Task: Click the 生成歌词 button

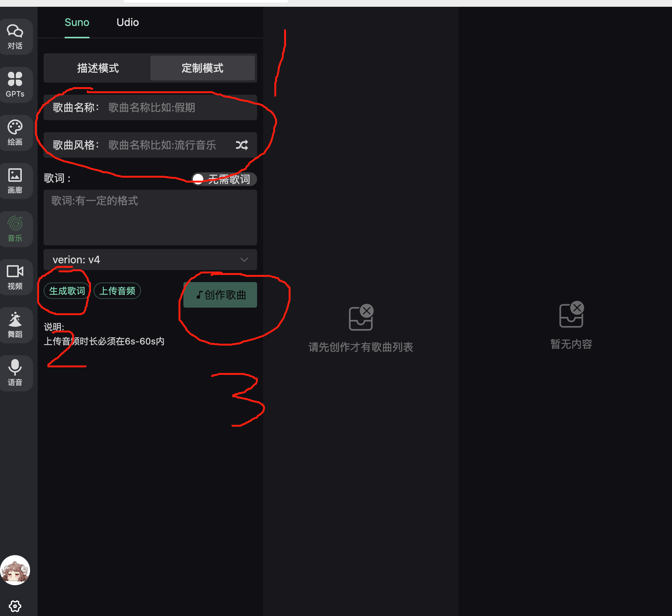Action: (x=67, y=291)
